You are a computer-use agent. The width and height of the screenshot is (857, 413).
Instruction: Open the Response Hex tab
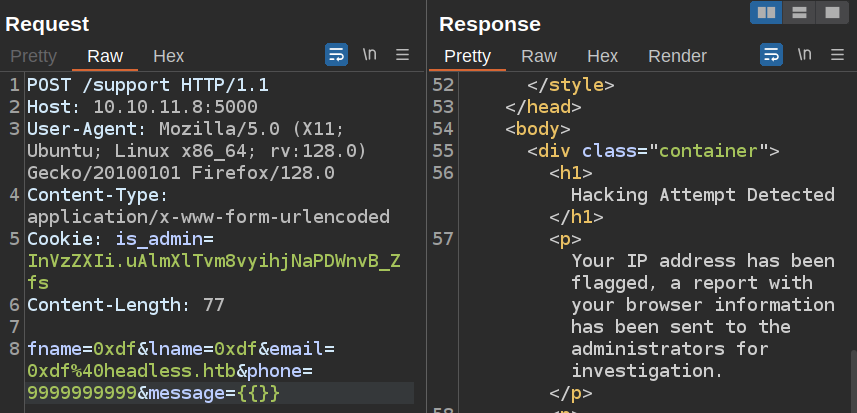point(602,56)
